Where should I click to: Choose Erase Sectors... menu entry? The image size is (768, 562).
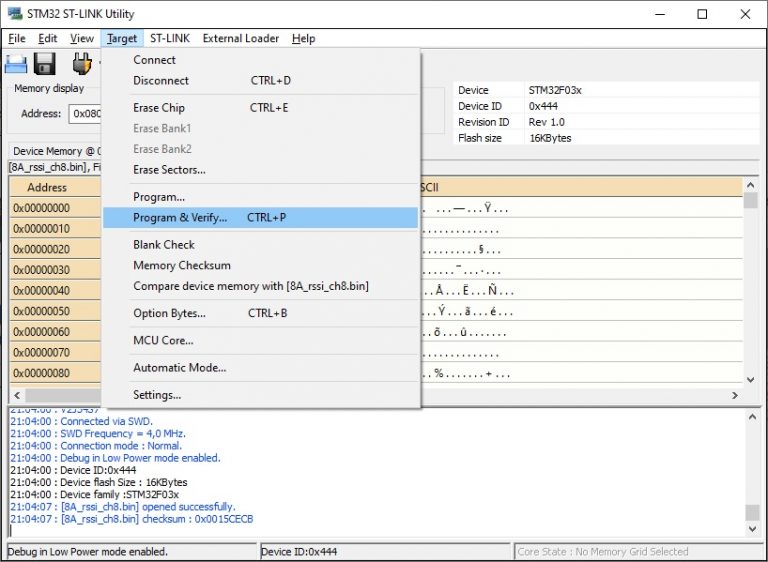click(261, 170)
